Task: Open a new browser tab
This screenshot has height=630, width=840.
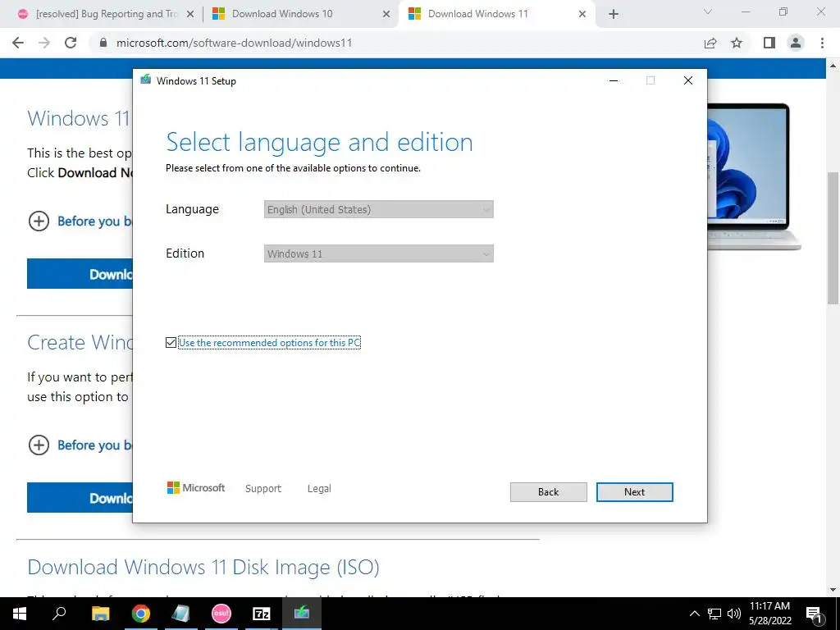Action: [614, 15]
